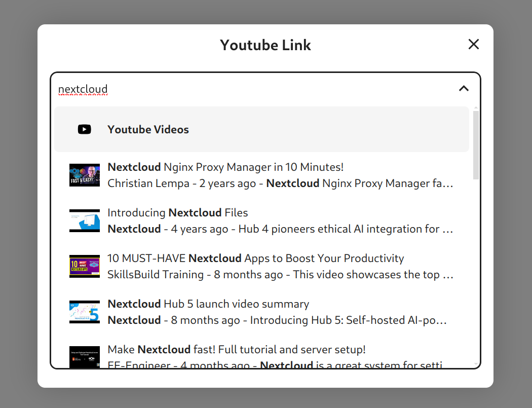Click the Christian Lempa description line

(280, 183)
